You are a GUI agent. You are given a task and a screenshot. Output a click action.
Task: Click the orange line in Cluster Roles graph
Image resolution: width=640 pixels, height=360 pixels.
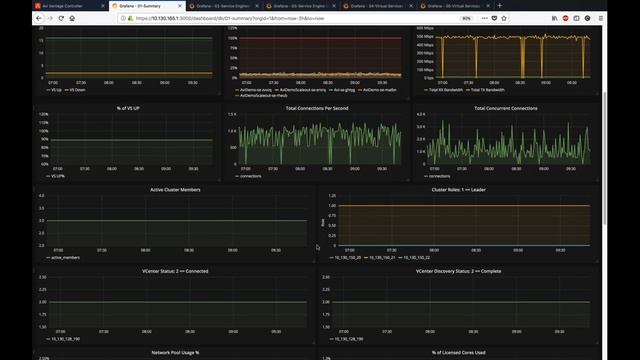464,206
